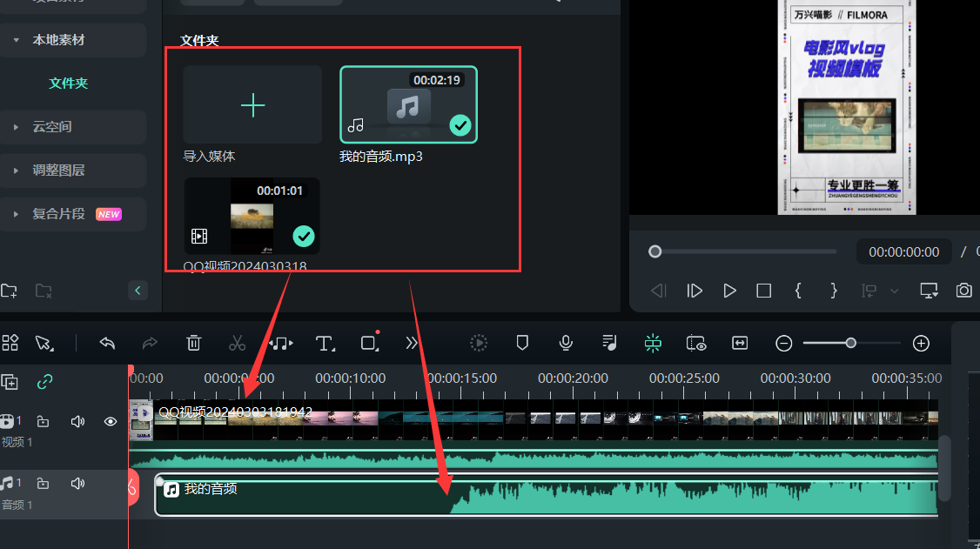Expand the 调整图层 section
The height and width of the screenshot is (549, 980).
click(x=17, y=171)
